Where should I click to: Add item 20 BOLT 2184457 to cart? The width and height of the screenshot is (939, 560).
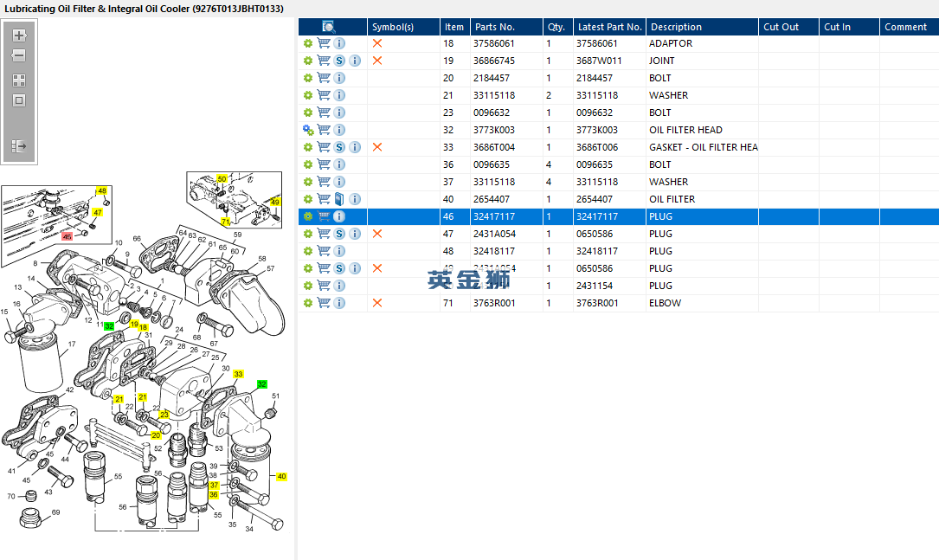click(x=324, y=78)
